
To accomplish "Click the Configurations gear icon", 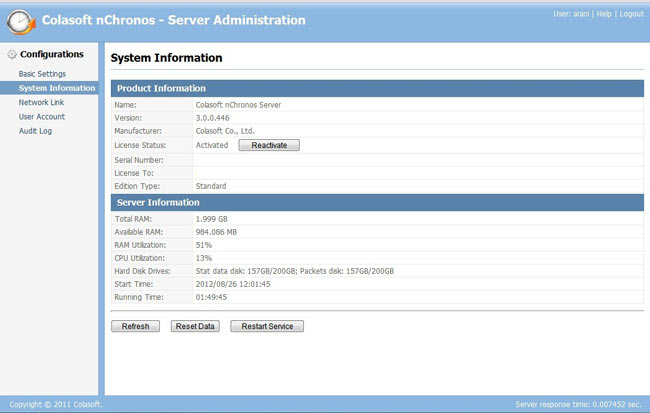I will tap(12, 54).
